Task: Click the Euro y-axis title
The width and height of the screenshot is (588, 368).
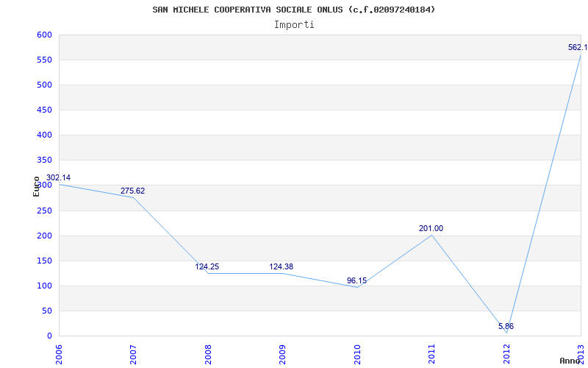Action: point(36,186)
